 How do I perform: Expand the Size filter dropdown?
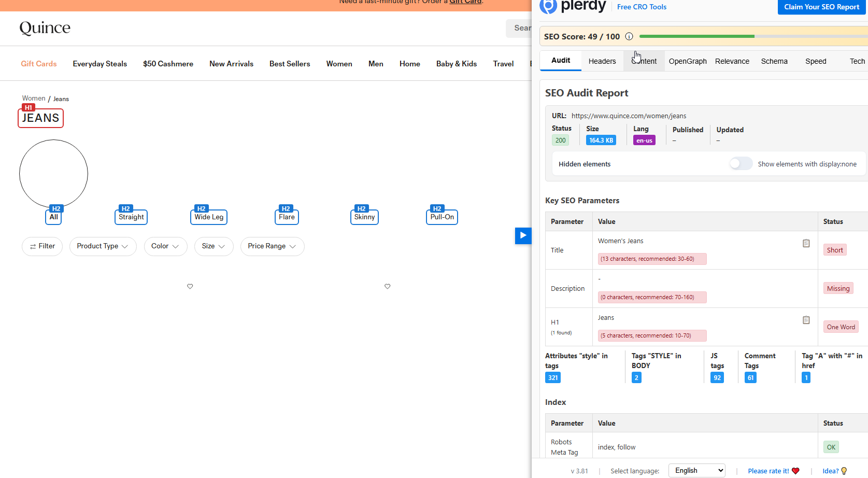[x=214, y=246]
